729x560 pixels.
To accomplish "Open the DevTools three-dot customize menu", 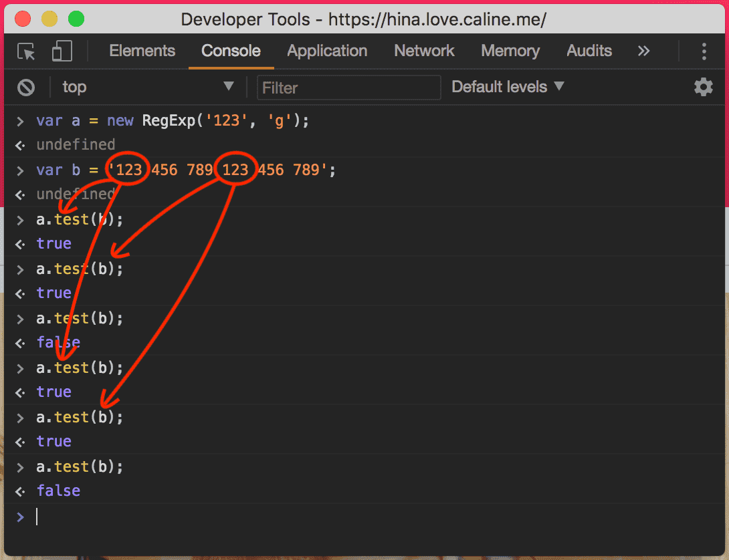I will 704,51.
